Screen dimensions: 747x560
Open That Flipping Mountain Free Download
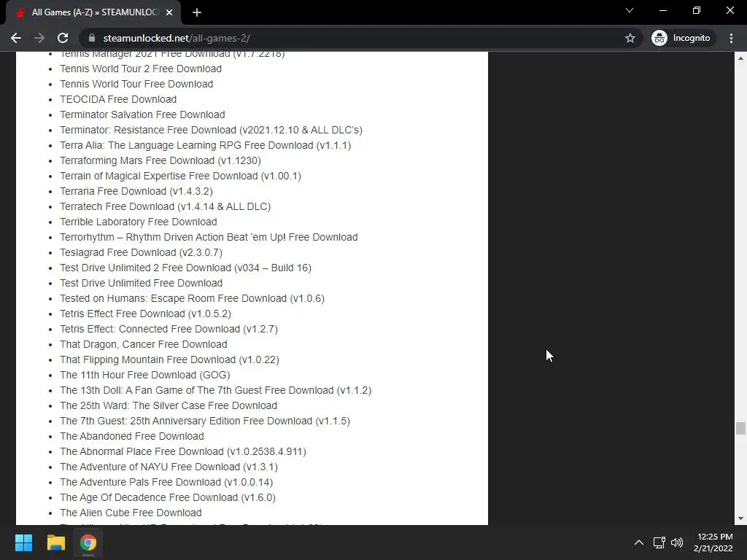click(x=169, y=359)
